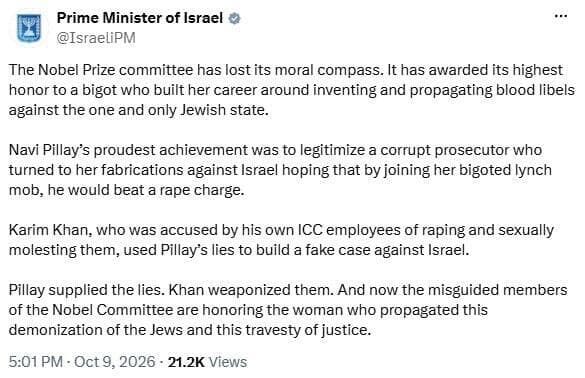The height and width of the screenshot is (378, 585).
Task: Click the @IsraeliPM handle
Action: (x=96, y=38)
